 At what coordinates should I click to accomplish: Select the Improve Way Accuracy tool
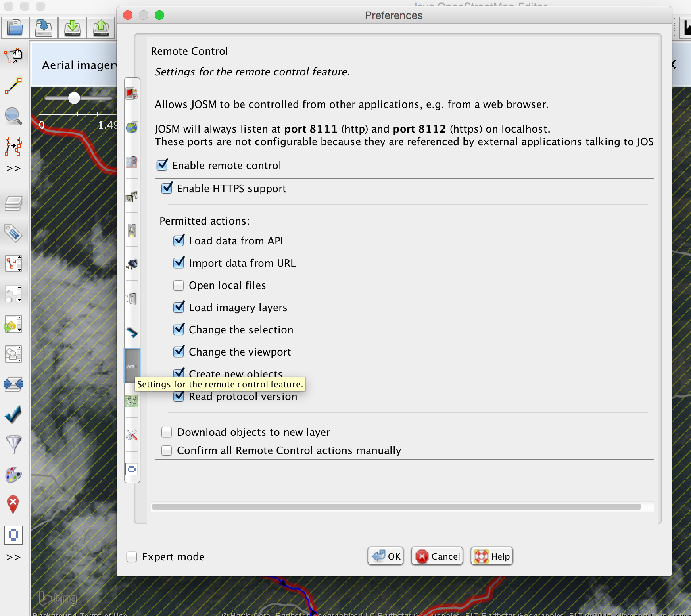tap(13, 146)
